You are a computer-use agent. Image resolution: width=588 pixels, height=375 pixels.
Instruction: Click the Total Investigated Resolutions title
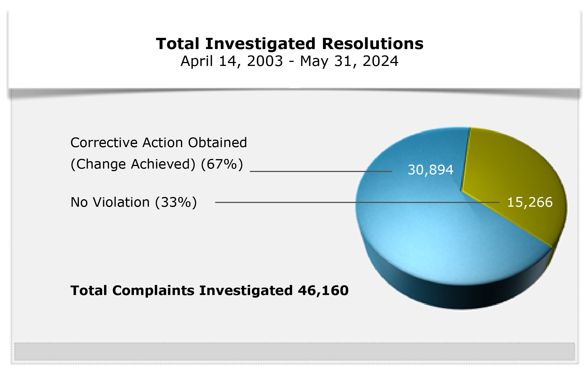[x=289, y=44]
